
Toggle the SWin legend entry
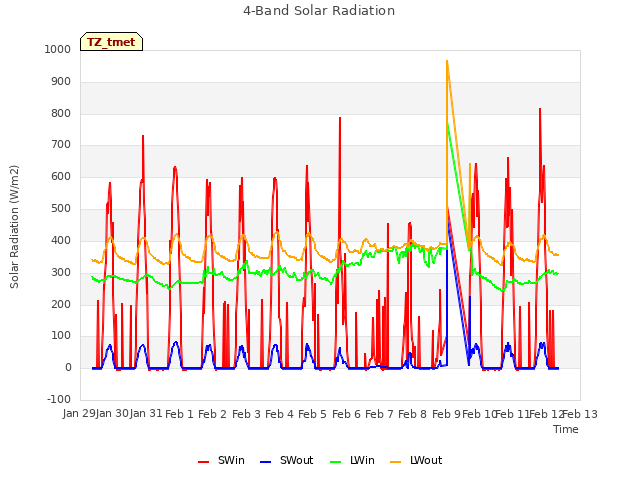click(x=221, y=460)
